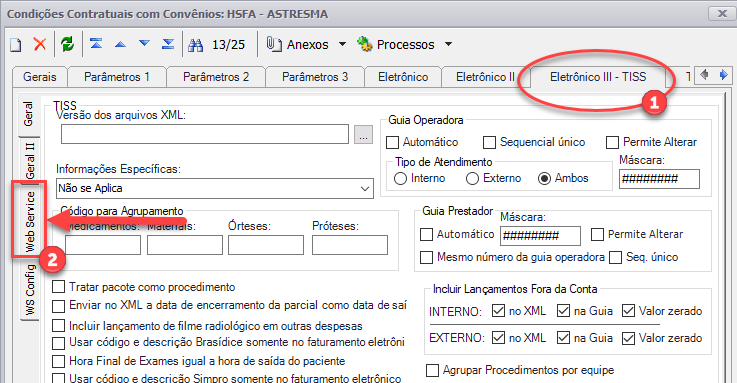Image resolution: width=737 pixels, height=383 pixels.
Task: Open the vertical Web Service side tab
Action: [x=30, y=221]
